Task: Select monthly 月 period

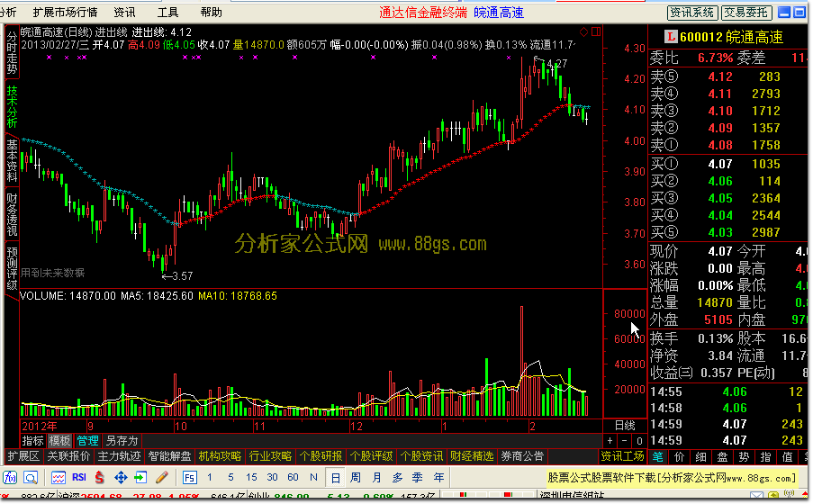Action: point(376,477)
